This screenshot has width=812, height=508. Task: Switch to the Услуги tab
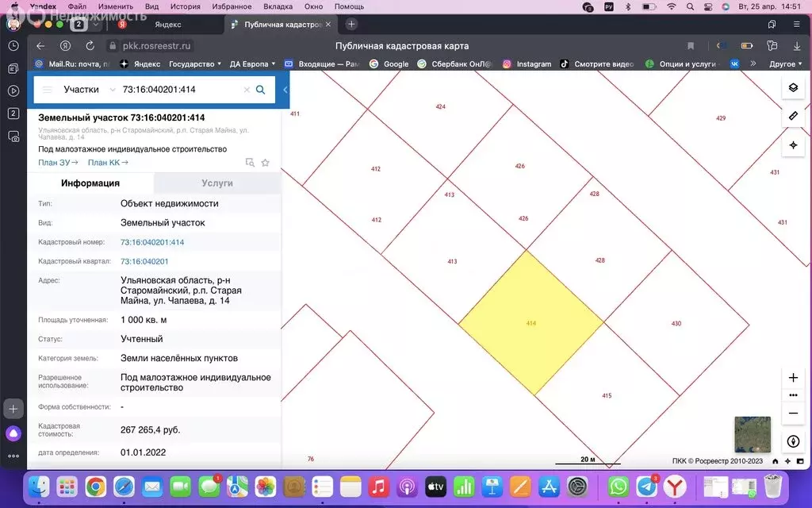click(217, 183)
